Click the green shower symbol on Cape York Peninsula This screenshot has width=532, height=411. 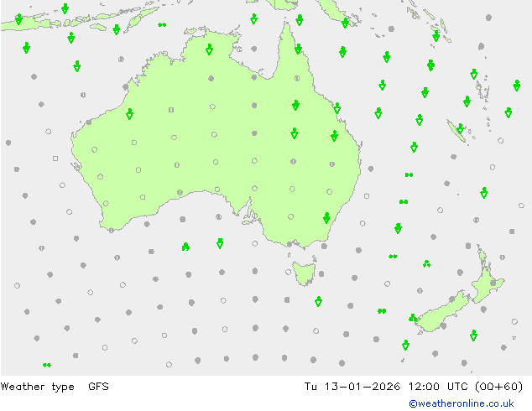coord(298,49)
